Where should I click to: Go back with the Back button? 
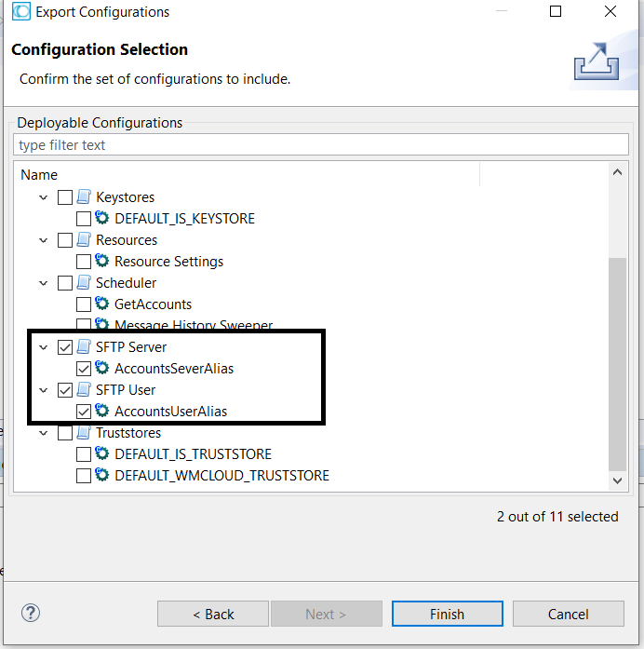213,614
